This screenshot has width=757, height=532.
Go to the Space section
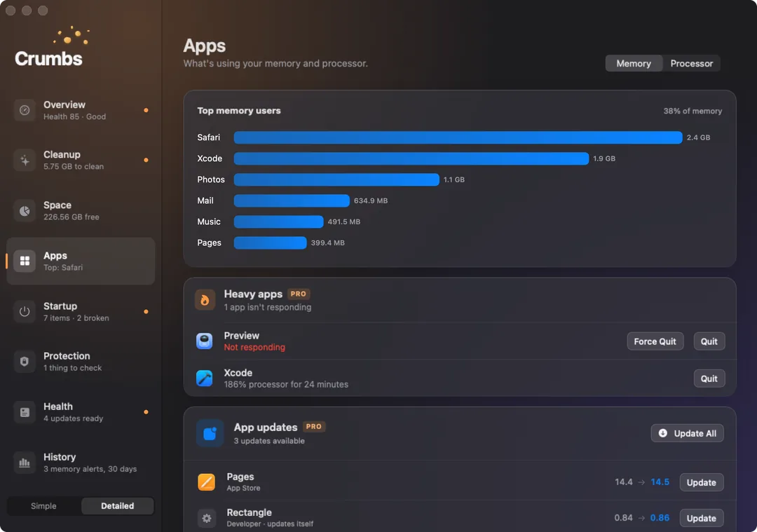click(x=81, y=211)
